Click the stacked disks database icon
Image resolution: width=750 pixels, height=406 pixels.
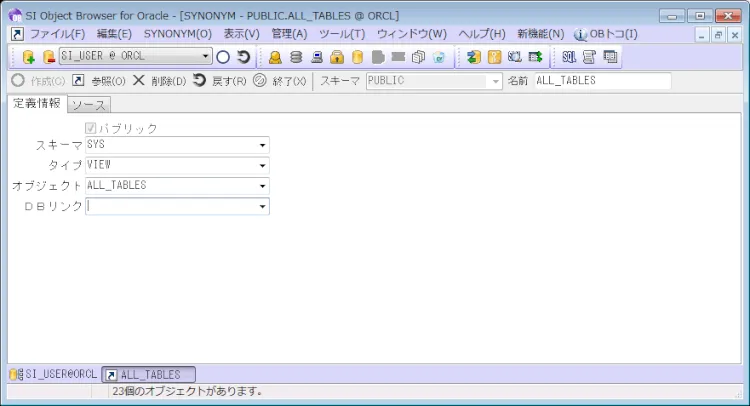(296, 57)
